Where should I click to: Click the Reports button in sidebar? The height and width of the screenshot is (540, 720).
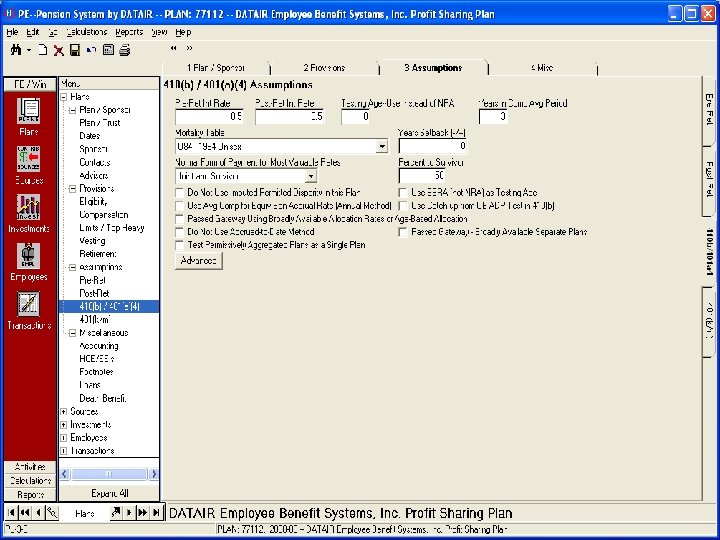point(30,495)
